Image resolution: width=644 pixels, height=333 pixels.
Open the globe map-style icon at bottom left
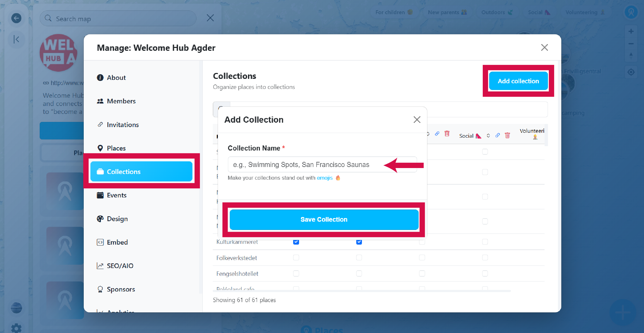(x=16, y=308)
